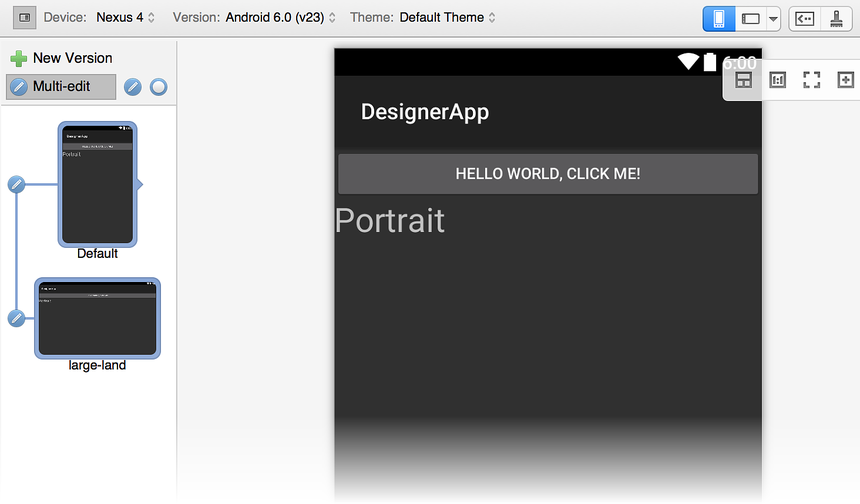Expand the orientation options arrow
The image size is (860, 504).
(773, 18)
